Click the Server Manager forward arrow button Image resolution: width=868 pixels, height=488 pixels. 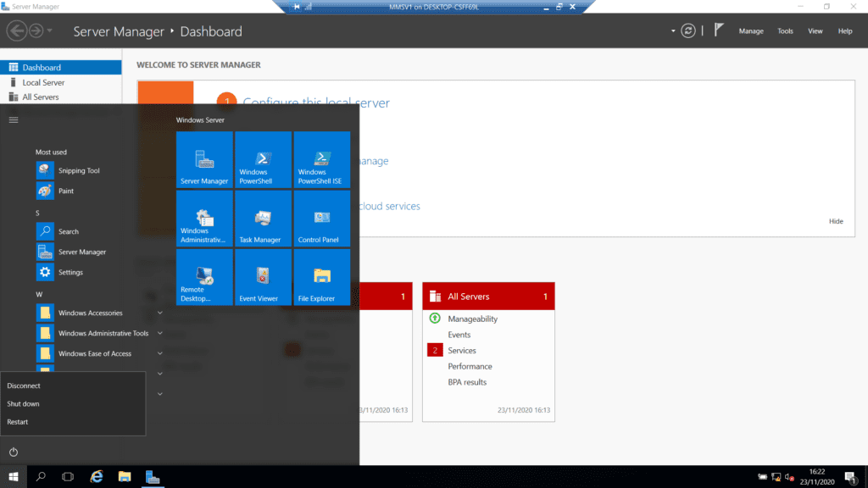click(36, 31)
